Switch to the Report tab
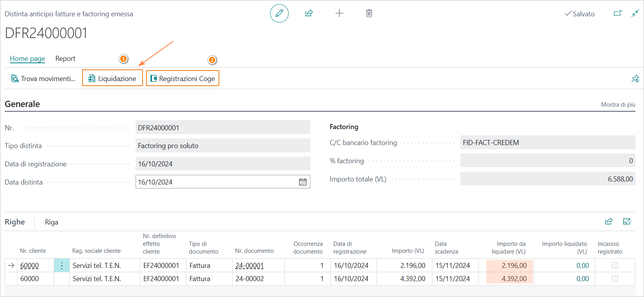Image resolution: width=644 pixels, height=297 pixels. coord(65,59)
